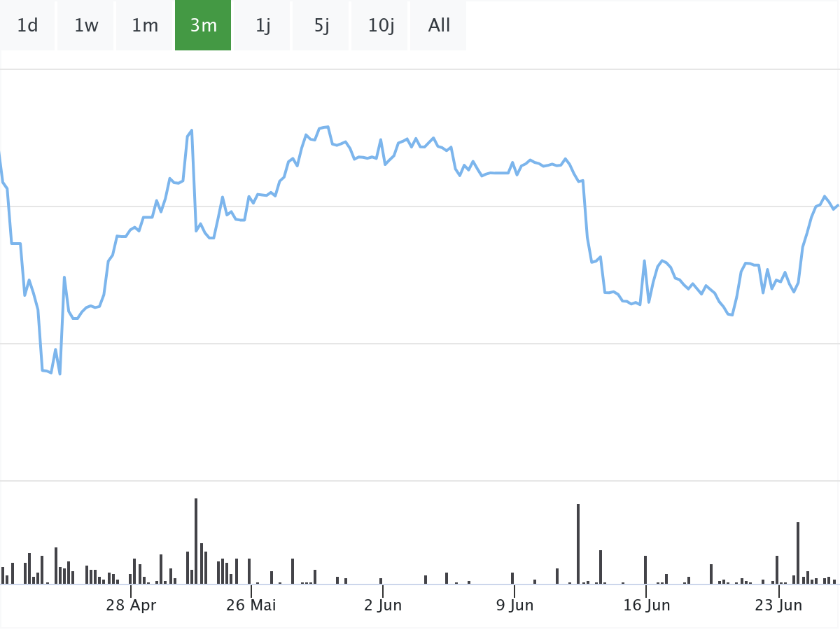Switch chart to 1w range
The width and height of the screenshot is (840, 630).
tap(86, 26)
